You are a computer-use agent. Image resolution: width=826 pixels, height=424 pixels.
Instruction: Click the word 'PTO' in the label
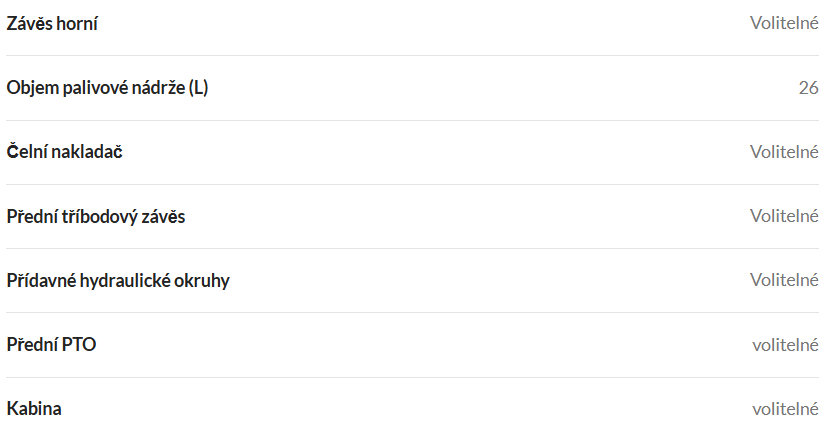78,345
